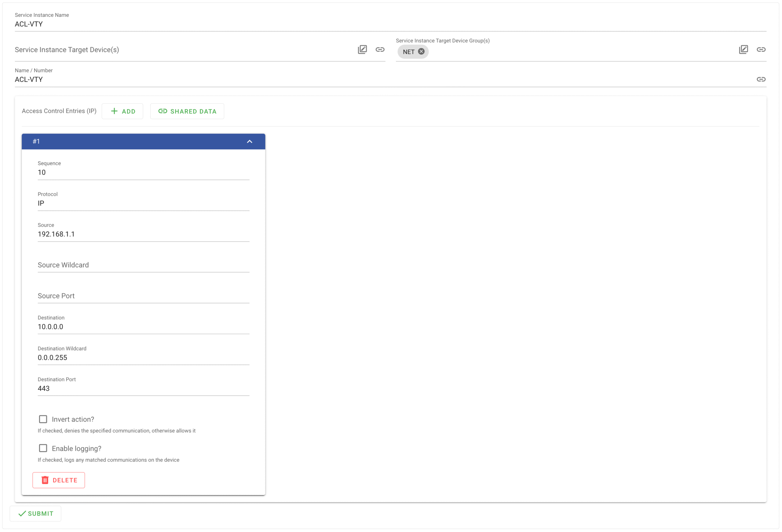Add a new access control entry

click(x=122, y=111)
